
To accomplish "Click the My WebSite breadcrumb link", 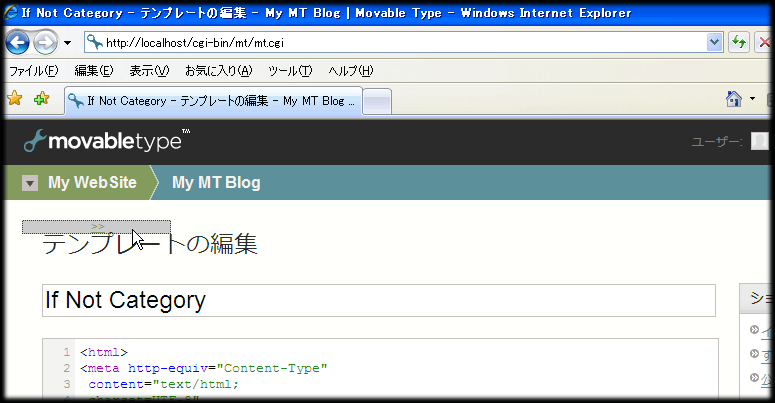I will pos(92,182).
